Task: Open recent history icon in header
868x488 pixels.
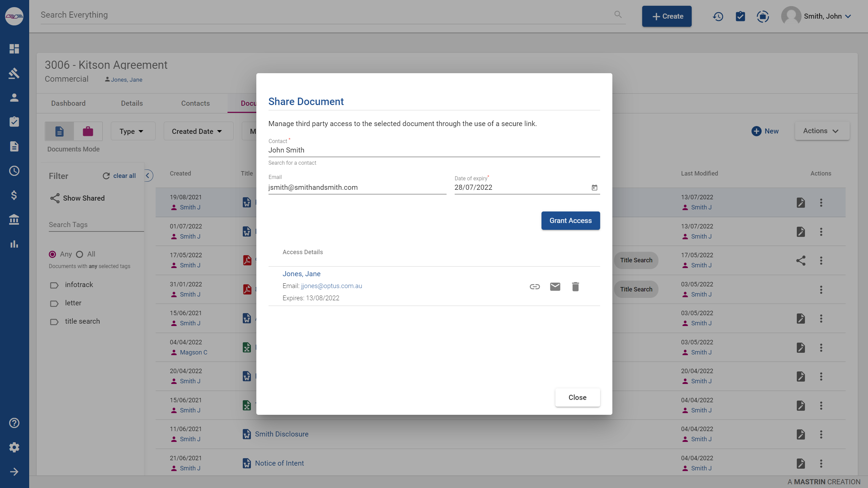Action: tap(718, 16)
